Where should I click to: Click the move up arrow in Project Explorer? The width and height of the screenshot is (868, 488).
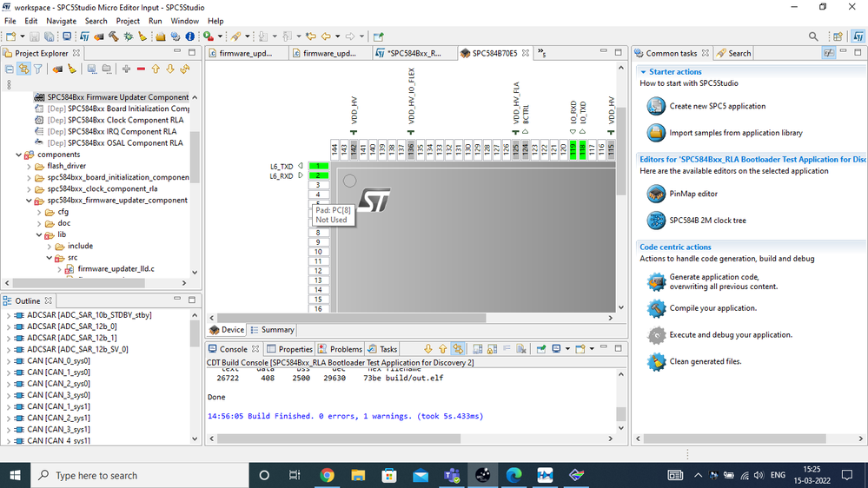156,69
